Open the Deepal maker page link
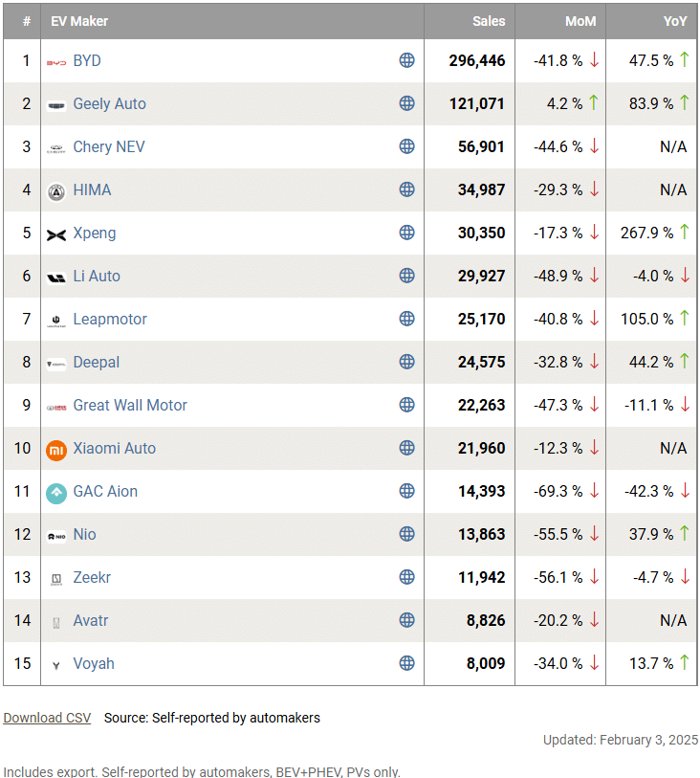Image resolution: width=700 pixels, height=778 pixels. pyautogui.click(x=97, y=362)
